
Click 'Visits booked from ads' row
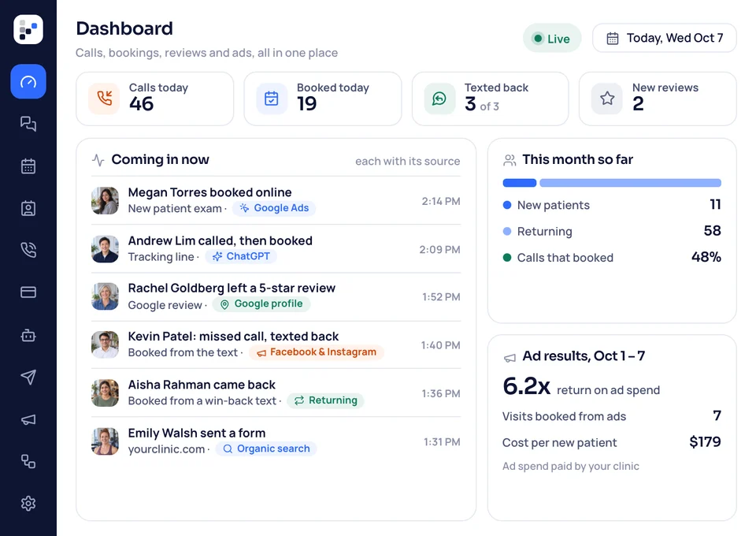(612, 416)
